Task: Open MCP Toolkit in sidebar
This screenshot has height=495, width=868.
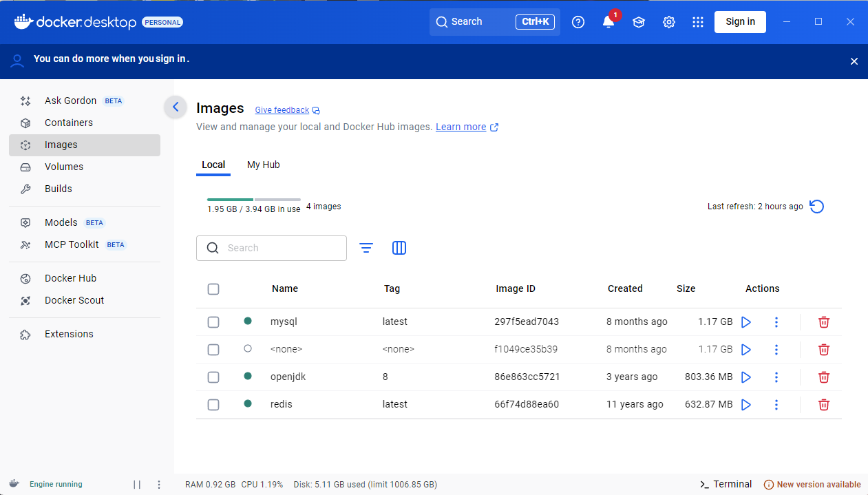Action: [x=85, y=244]
